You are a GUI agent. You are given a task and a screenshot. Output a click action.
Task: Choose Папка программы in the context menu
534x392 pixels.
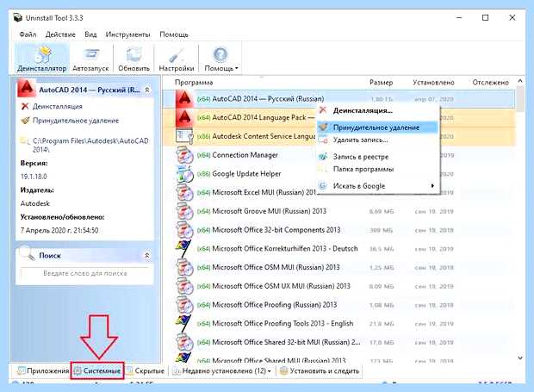pyautogui.click(x=377, y=169)
